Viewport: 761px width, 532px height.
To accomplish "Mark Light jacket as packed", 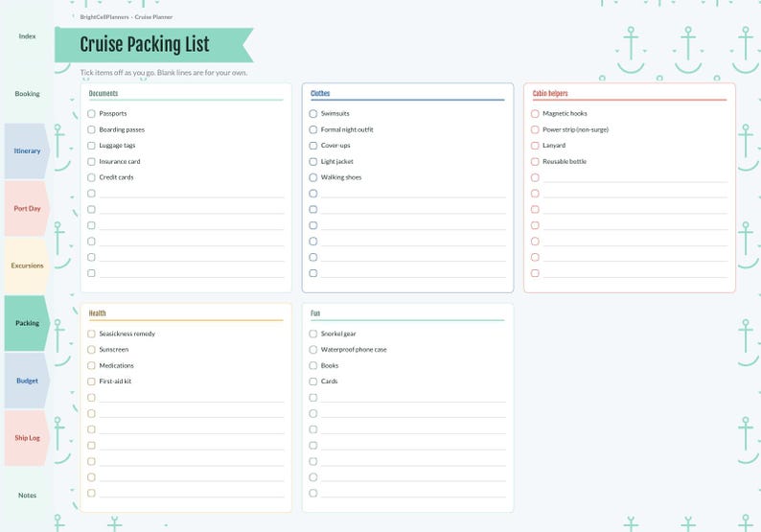I will 313,162.
